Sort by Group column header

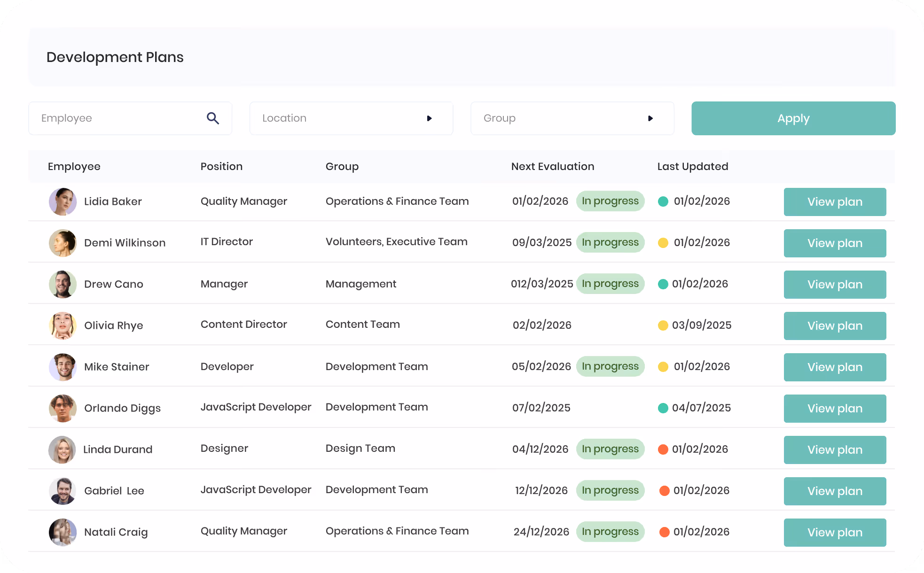click(x=342, y=166)
